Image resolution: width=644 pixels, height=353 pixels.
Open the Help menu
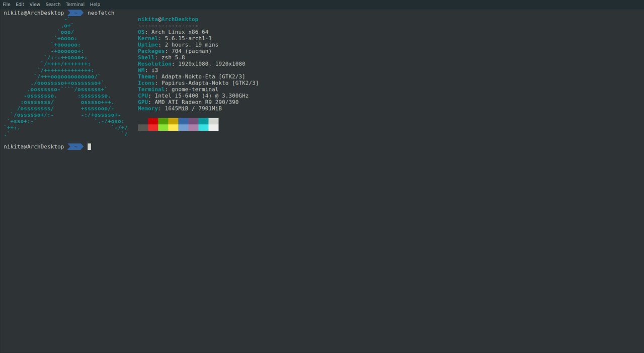pyautogui.click(x=95, y=4)
